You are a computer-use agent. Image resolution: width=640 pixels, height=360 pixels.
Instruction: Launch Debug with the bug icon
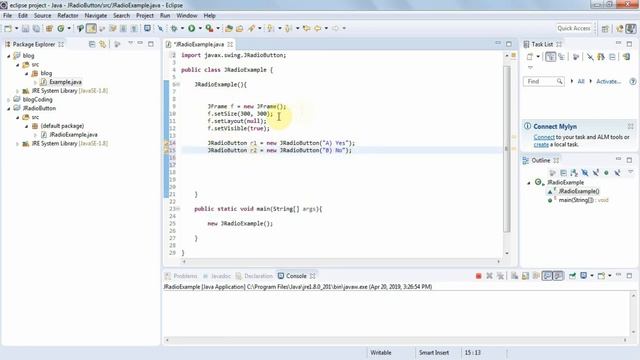(174, 28)
